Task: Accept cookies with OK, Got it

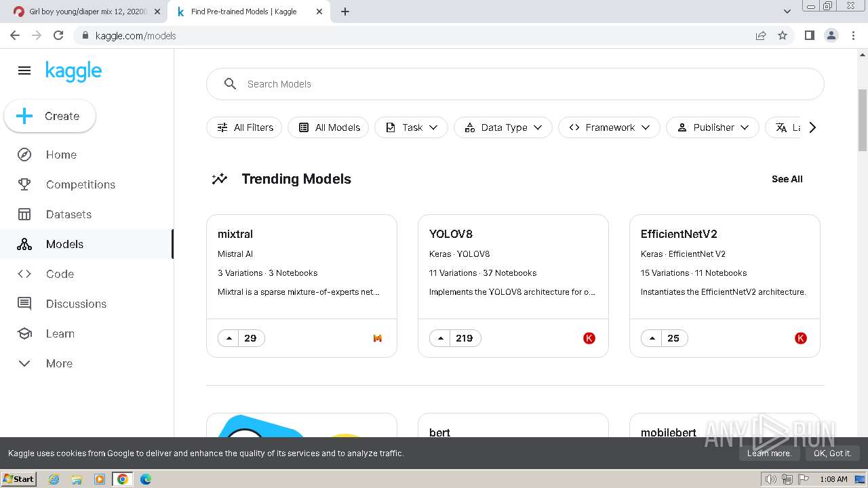Action: [832, 453]
